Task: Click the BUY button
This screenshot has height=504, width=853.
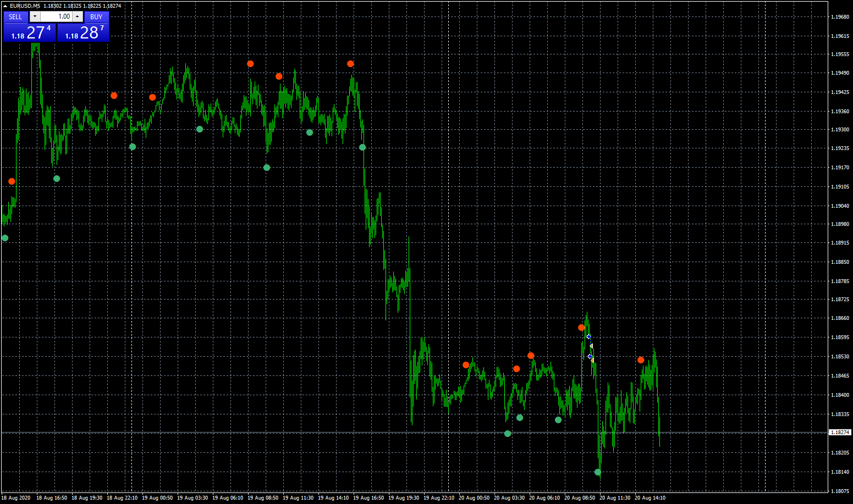Action: tap(96, 17)
